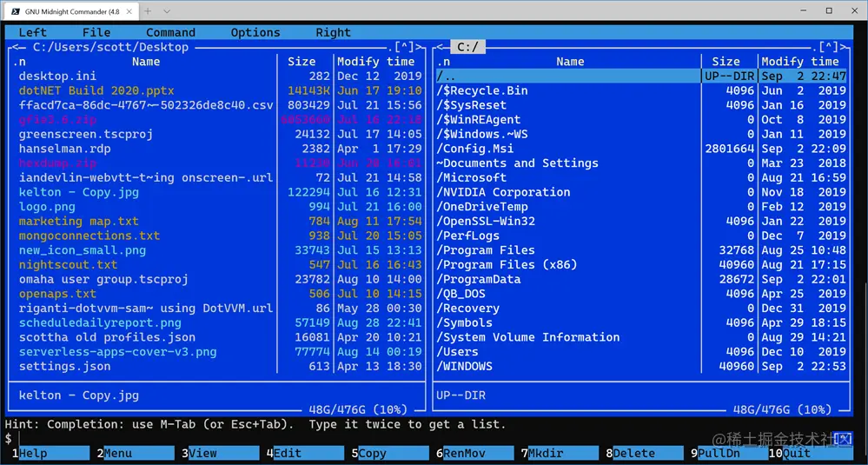Click the right panel history [^] button
Viewport: 868px width, 465px height.
pyautogui.click(x=828, y=47)
